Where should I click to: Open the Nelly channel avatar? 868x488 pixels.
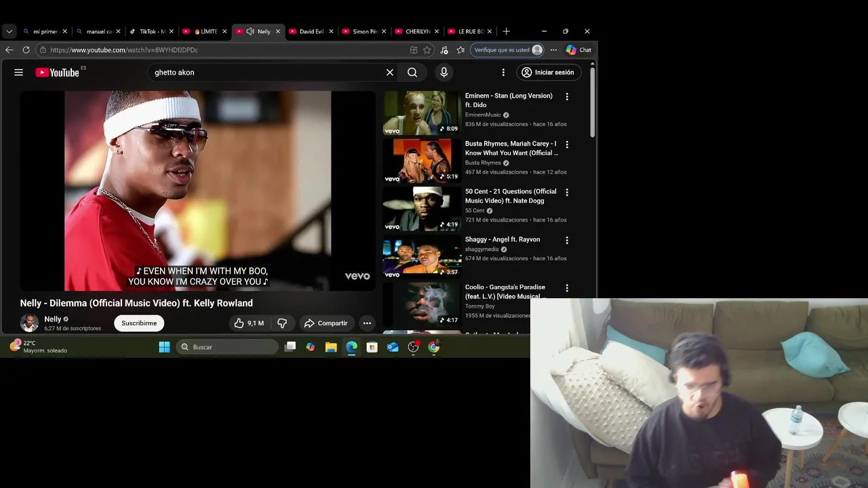click(x=29, y=323)
